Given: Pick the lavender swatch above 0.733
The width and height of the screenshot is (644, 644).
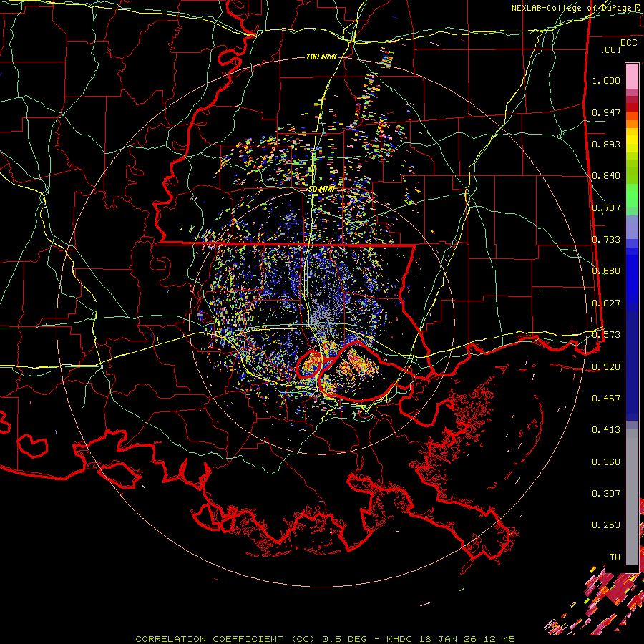Looking at the screenshot, I should click(x=632, y=227).
